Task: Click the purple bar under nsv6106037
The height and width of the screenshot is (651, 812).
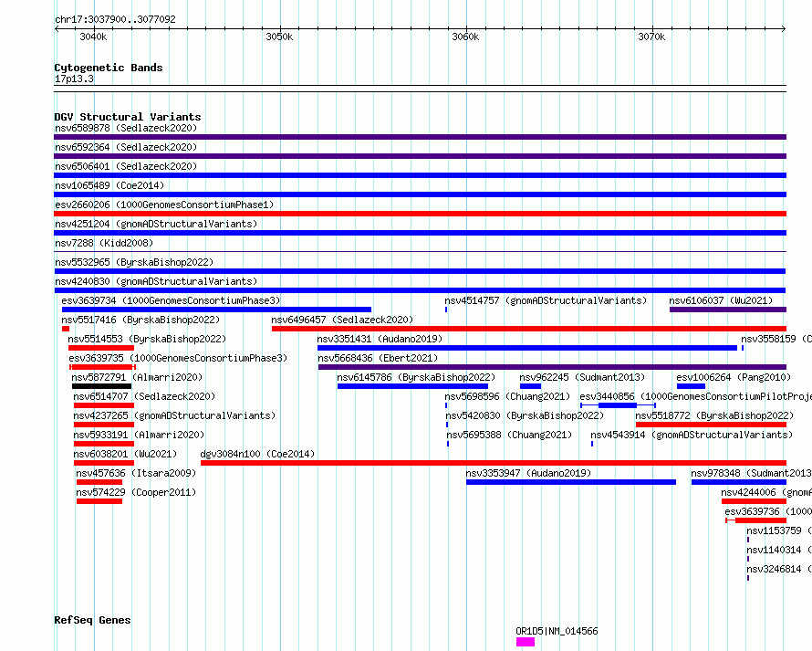Action: tap(728, 310)
